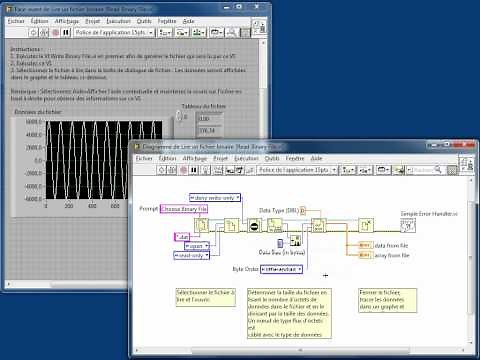Click Step Over in diagram toolbar
Screen dimensions: 480x360
click(x=240, y=170)
